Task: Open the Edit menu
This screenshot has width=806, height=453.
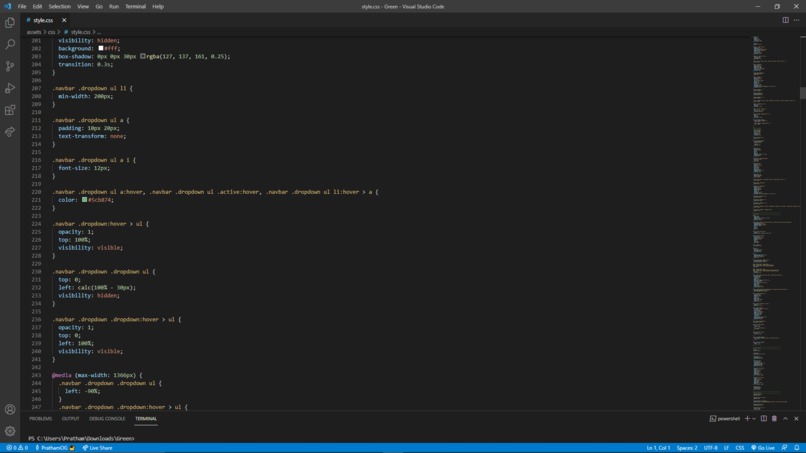Action: [x=38, y=7]
